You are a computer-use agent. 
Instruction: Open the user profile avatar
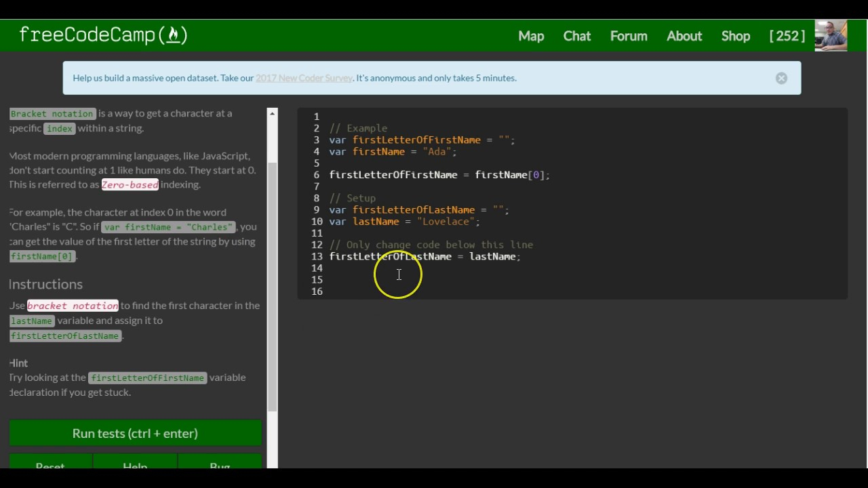(831, 36)
